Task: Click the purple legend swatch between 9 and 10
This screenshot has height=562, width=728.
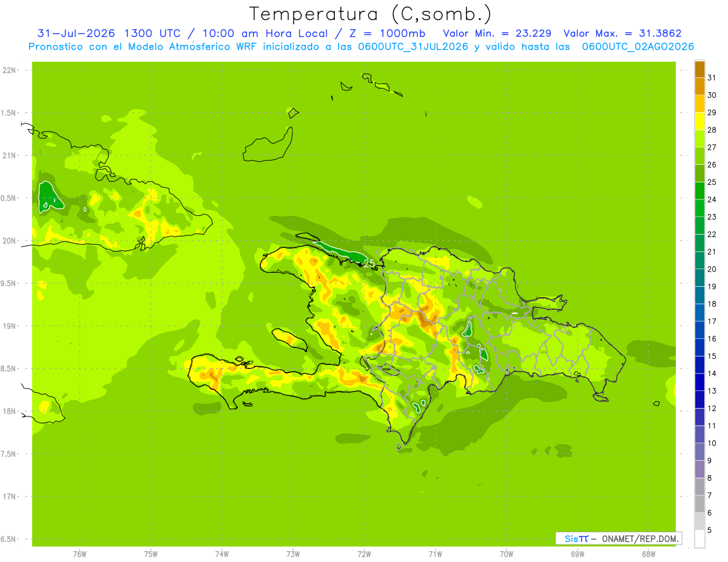Action: click(699, 452)
